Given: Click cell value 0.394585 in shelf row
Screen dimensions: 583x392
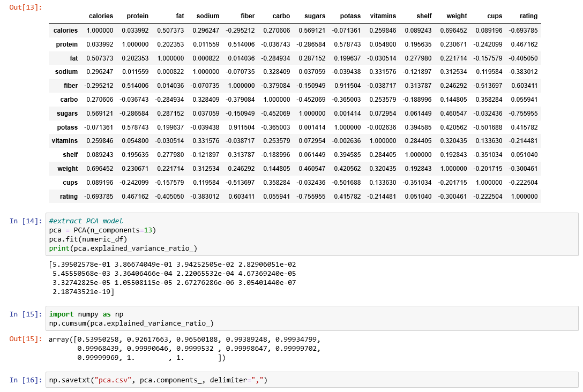Looking at the screenshot, I should coord(347,155).
